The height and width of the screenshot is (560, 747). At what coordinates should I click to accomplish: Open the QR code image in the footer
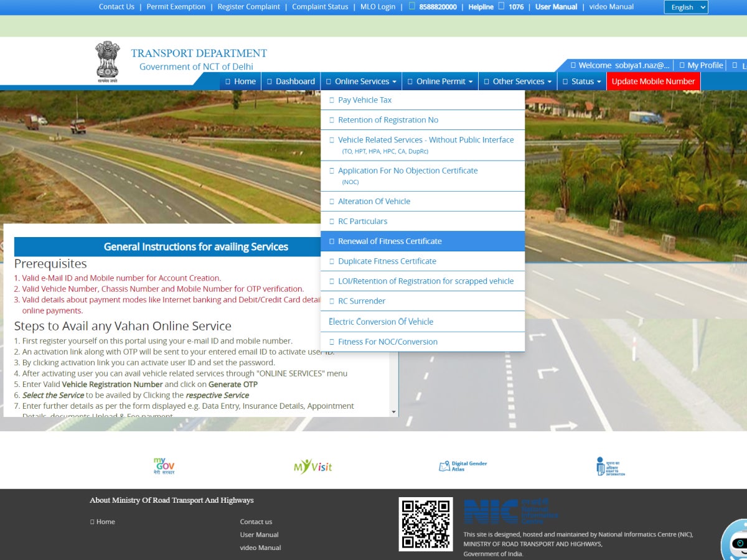(x=426, y=524)
